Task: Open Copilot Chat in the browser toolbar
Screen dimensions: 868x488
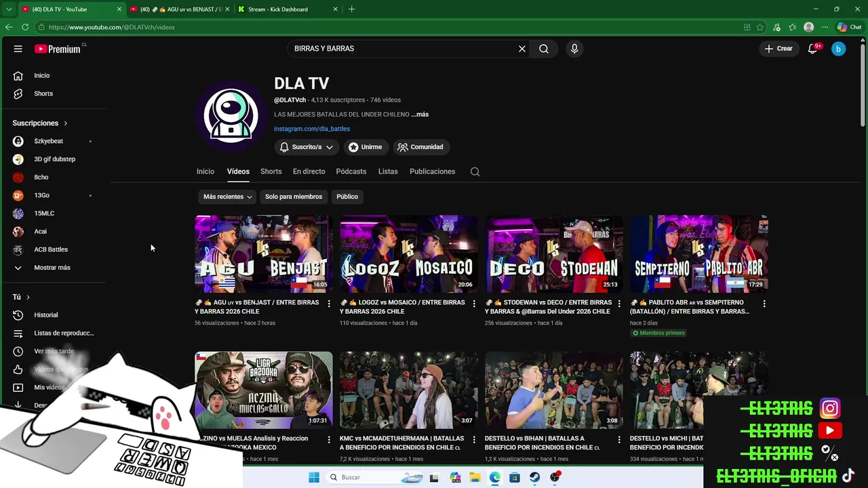Action: [848, 27]
